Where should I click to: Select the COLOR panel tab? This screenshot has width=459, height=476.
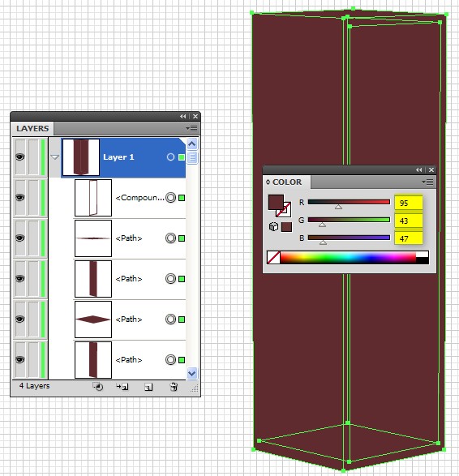point(287,182)
